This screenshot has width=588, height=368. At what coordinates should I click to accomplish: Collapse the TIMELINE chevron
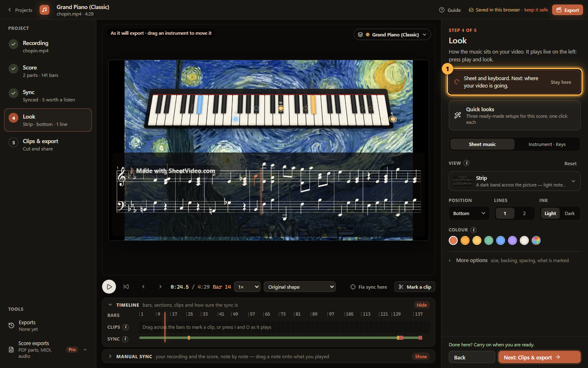(110, 305)
